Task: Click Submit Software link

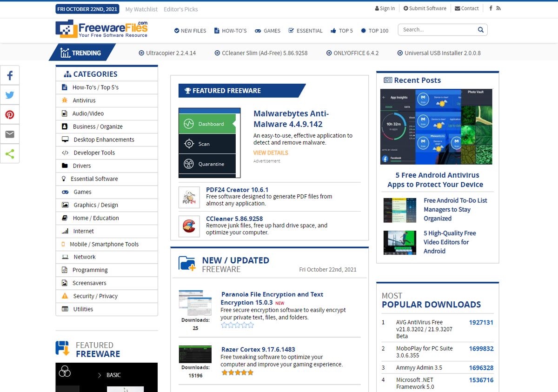Action: (425, 8)
